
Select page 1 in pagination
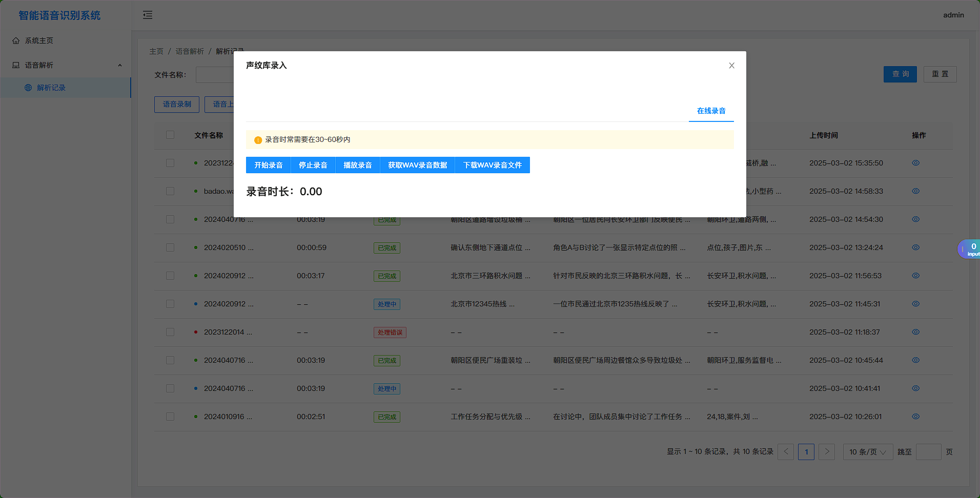point(806,452)
